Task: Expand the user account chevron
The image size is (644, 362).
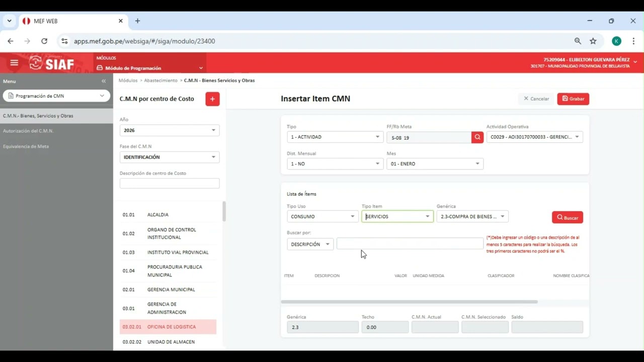Action: pos(635,62)
